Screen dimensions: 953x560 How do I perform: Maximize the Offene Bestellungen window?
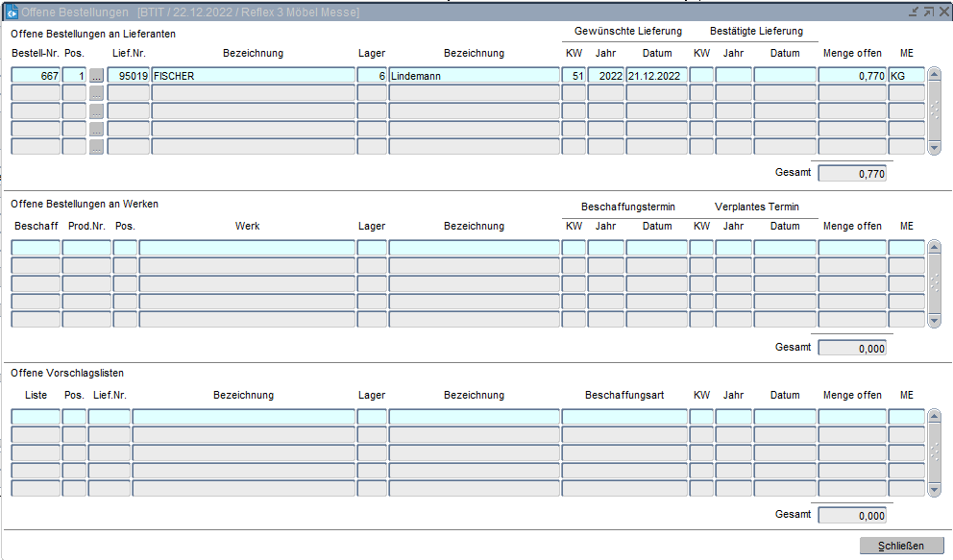928,12
